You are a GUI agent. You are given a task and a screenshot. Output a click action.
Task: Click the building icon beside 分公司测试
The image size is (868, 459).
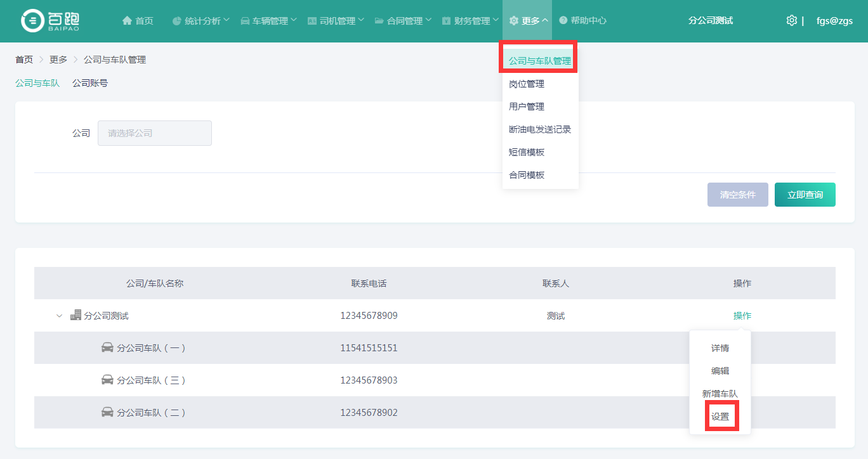coord(76,315)
